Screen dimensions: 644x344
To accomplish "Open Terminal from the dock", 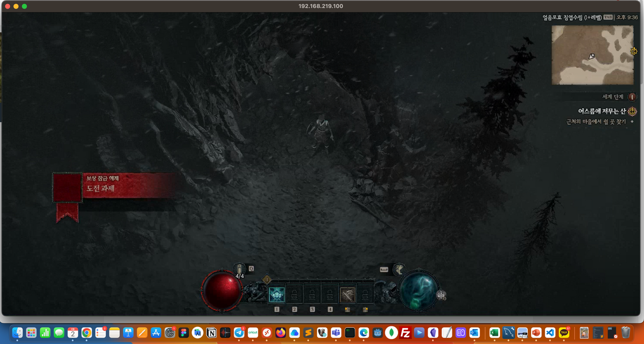I will (350, 332).
